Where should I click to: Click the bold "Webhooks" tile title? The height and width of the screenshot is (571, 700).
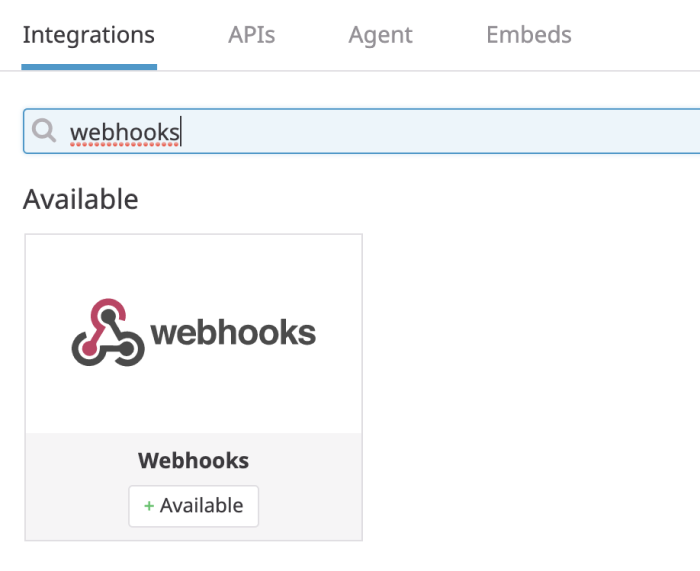coord(193,461)
